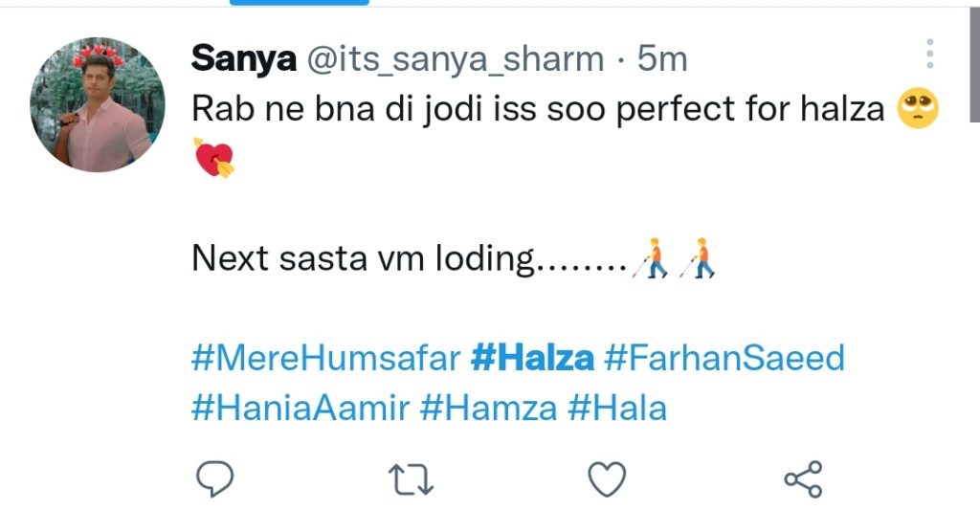Reply to Sanya's tweet
The width and height of the screenshot is (980, 510).
tap(215, 478)
